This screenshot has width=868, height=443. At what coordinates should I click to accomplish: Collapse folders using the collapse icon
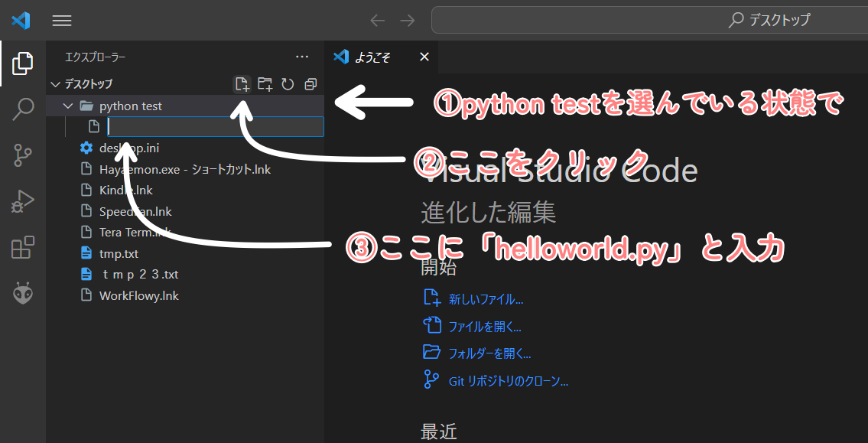click(310, 84)
